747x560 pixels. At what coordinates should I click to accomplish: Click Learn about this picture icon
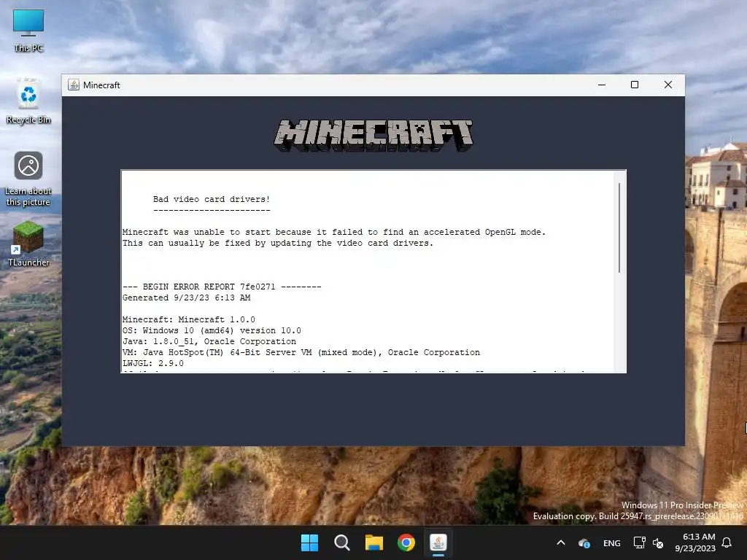28,179
